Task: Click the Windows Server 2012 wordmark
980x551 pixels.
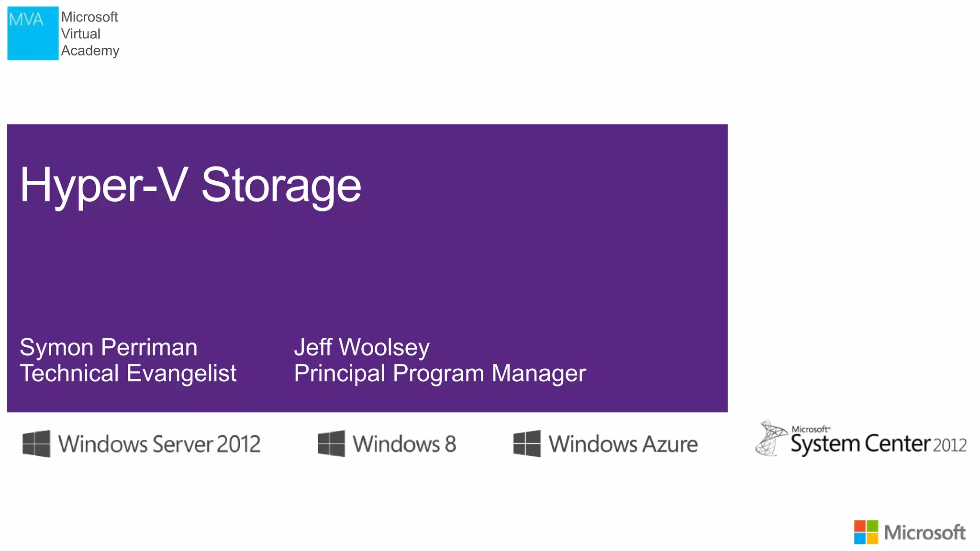Action: [159, 444]
